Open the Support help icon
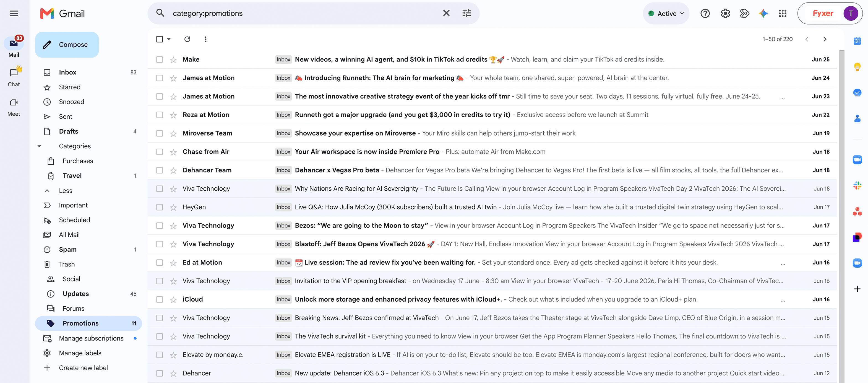Viewport: 868px width, 383px height. click(x=705, y=14)
